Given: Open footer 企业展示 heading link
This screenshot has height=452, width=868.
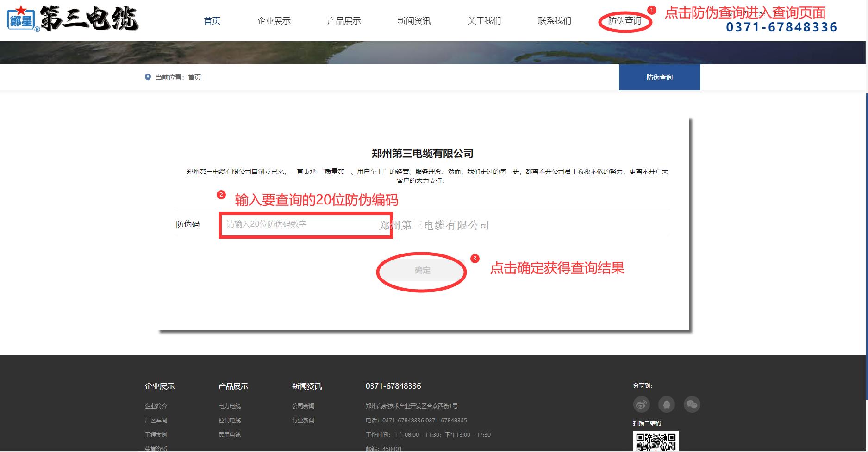Looking at the screenshot, I should click(x=160, y=386).
